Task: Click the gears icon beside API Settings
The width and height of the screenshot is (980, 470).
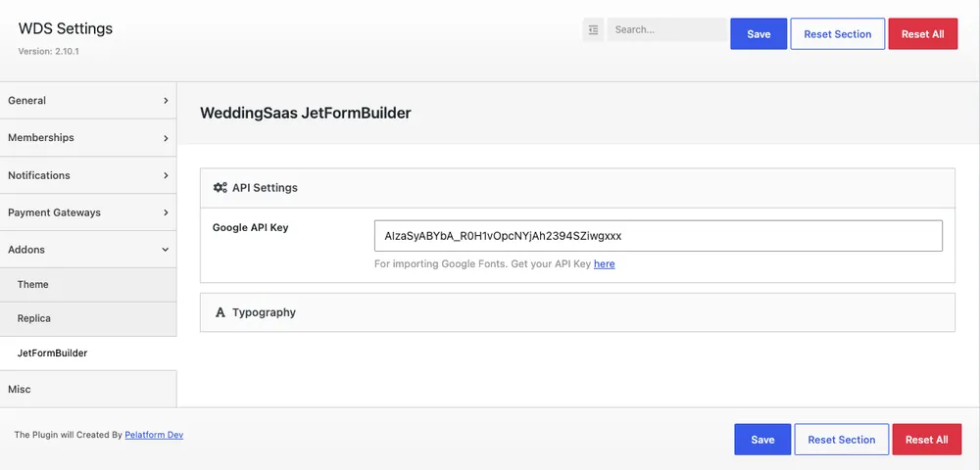Action: [x=220, y=187]
